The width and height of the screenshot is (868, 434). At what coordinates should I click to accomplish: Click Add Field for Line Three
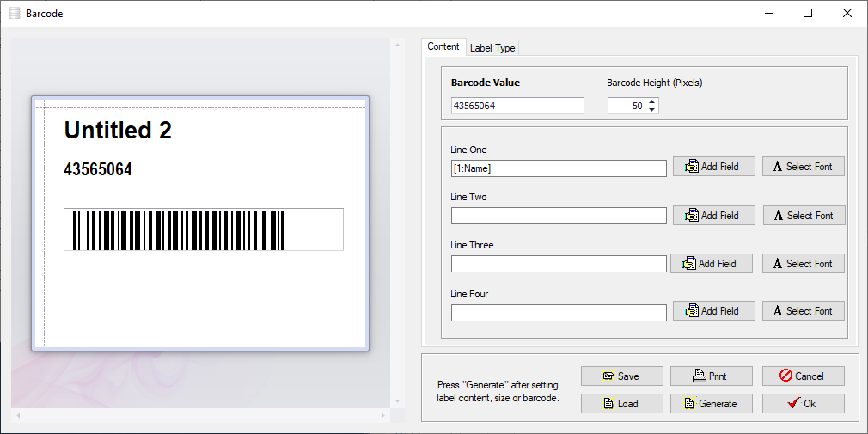[712, 264]
